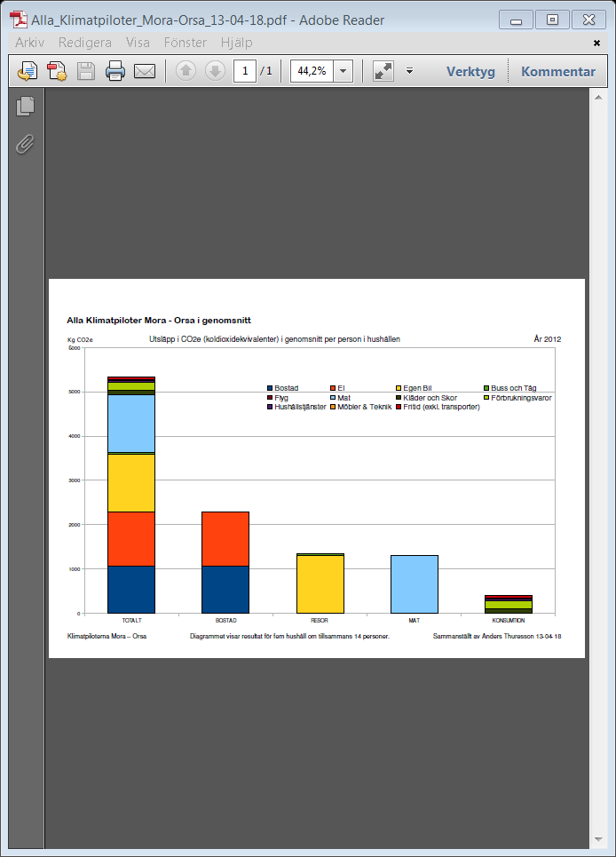Click the 44,2% zoom value field
This screenshot has height=857, width=616.
(312, 71)
